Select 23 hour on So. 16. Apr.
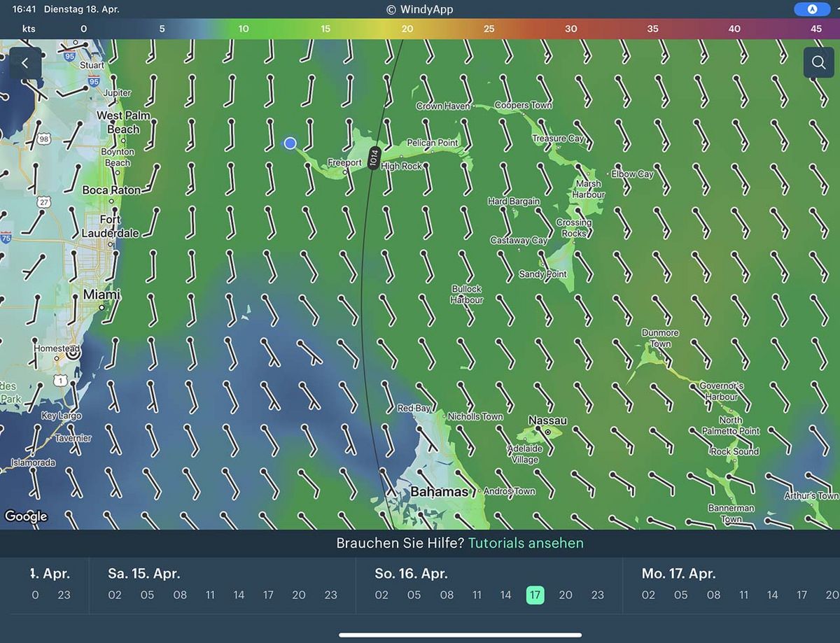840x643 pixels. (x=597, y=595)
